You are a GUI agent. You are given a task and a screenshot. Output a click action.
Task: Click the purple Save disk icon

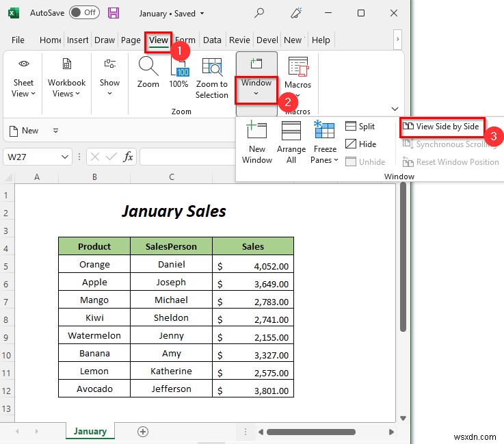114,13
